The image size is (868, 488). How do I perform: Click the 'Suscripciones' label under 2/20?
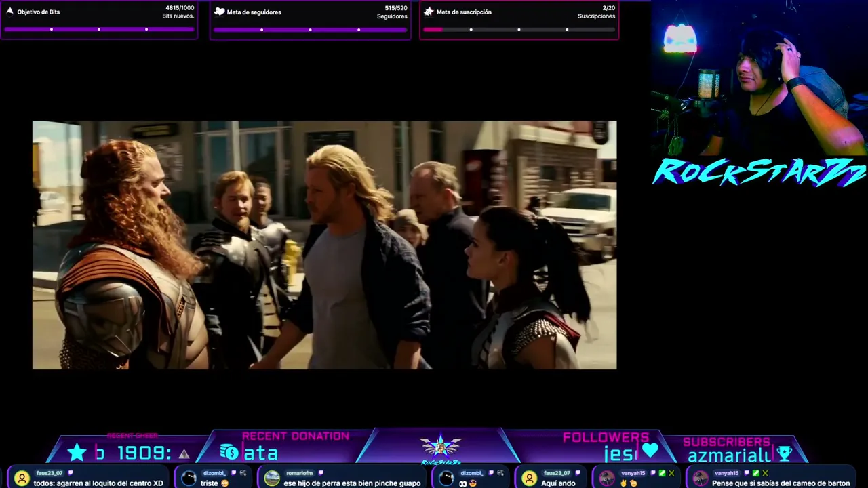coord(597,16)
